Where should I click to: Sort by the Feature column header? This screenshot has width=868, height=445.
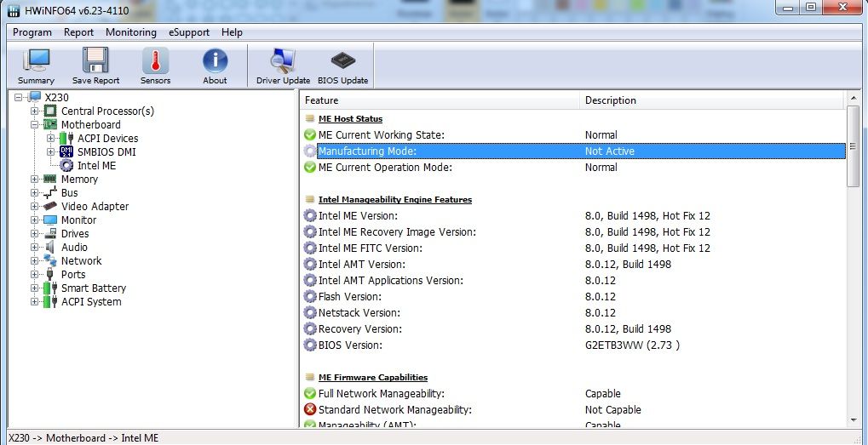(x=440, y=100)
